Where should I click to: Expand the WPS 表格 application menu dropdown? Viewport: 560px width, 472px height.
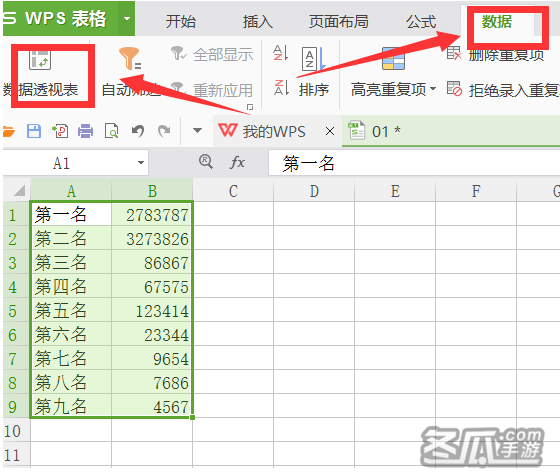126,18
